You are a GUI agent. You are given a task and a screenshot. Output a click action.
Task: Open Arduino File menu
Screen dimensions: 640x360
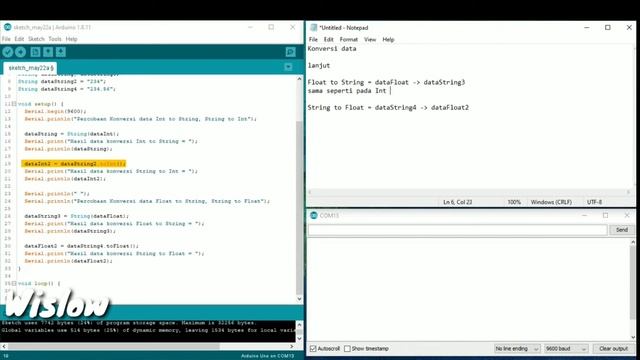coord(6,39)
